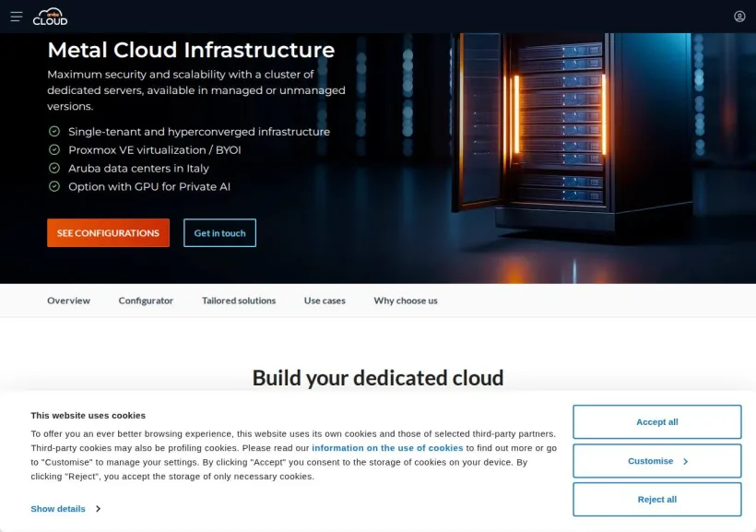Image resolution: width=756 pixels, height=532 pixels.
Task: Switch to the Configurator tab
Action: click(x=146, y=301)
